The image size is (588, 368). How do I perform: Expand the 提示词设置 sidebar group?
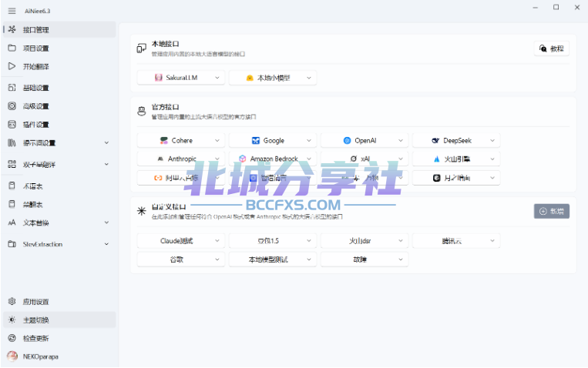(106, 142)
